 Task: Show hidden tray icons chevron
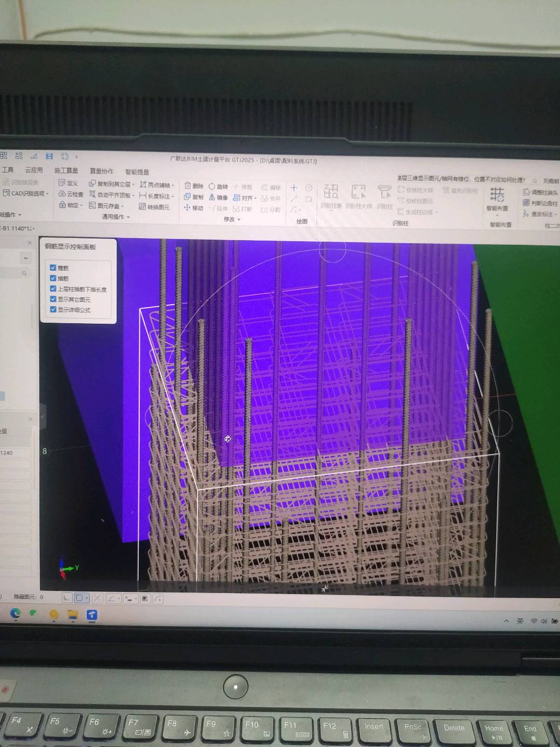point(507,621)
